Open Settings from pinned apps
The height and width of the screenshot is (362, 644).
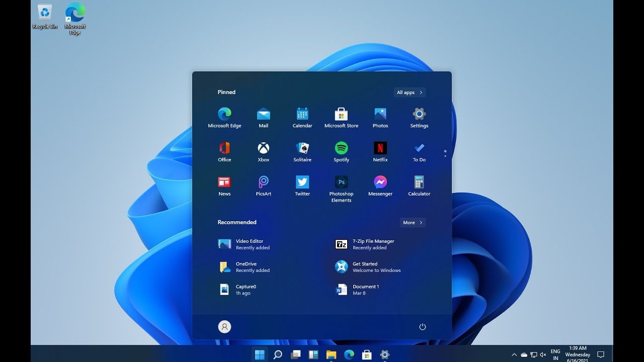[x=419, y=118]
